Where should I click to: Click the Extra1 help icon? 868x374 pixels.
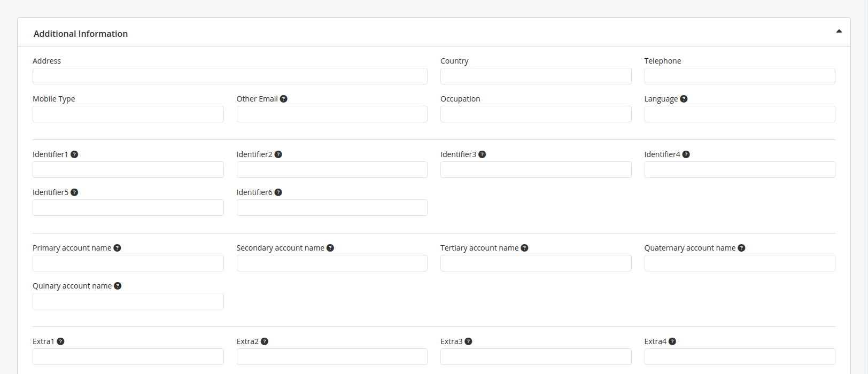click(60, 341)
